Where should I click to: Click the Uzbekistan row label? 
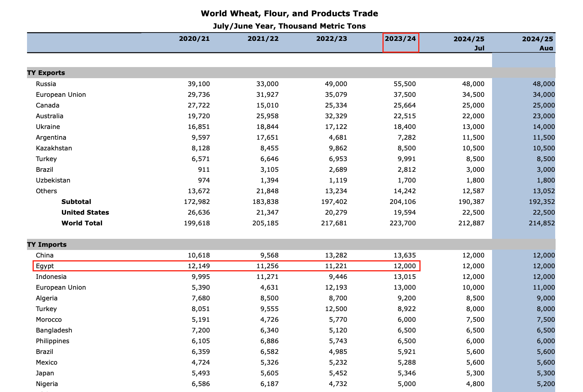pyautogui.click(x=53, y=181)
